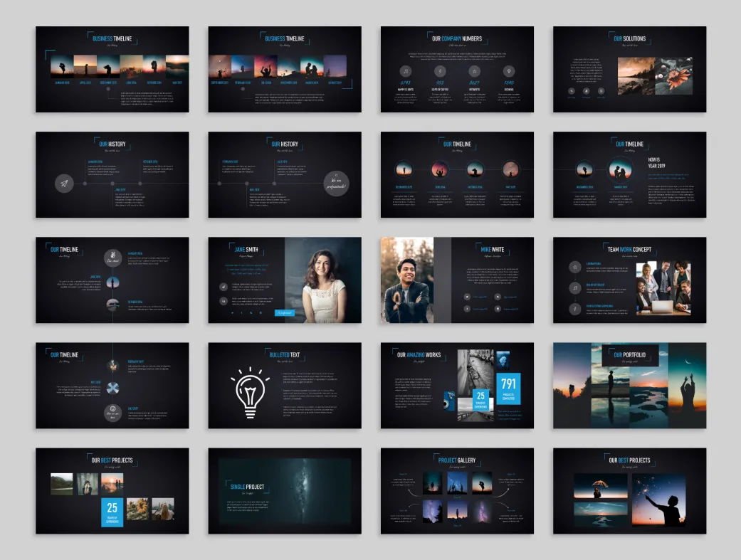Screen dimensions: 741x560
Task: Click the music note icon on Company Numbers slide
Action: [406, 71]
